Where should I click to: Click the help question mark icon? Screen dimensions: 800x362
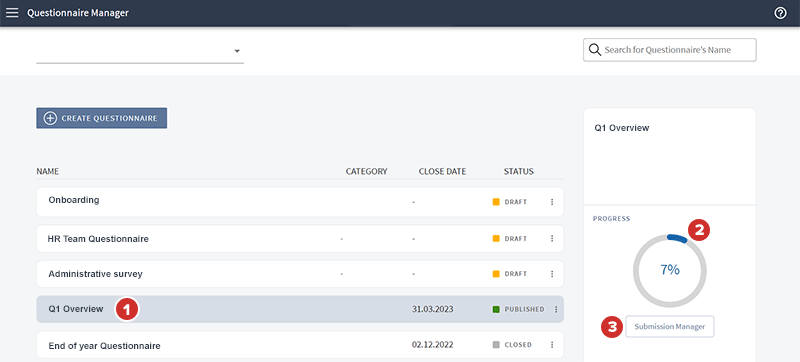tap(780, 13)
